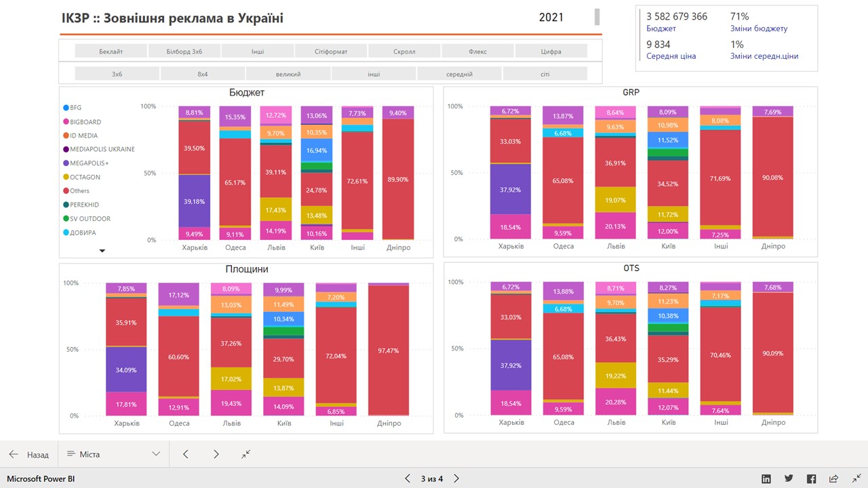The width and height of the screenshot is (868, 488).
Task: Go to previous page before '3 из 4'
Action: click(408, 479)
